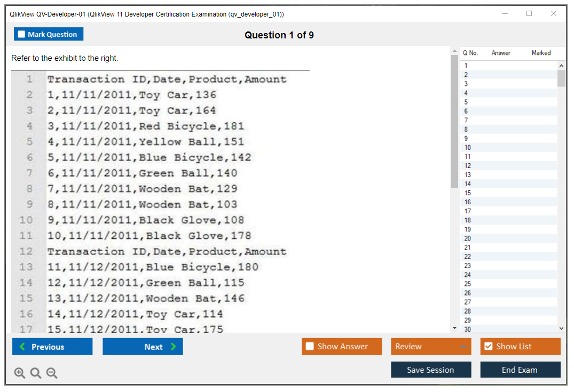Maximize the exam window
Image resolution: width=574 pixels, height=392 pixels.
coord(529,14)
